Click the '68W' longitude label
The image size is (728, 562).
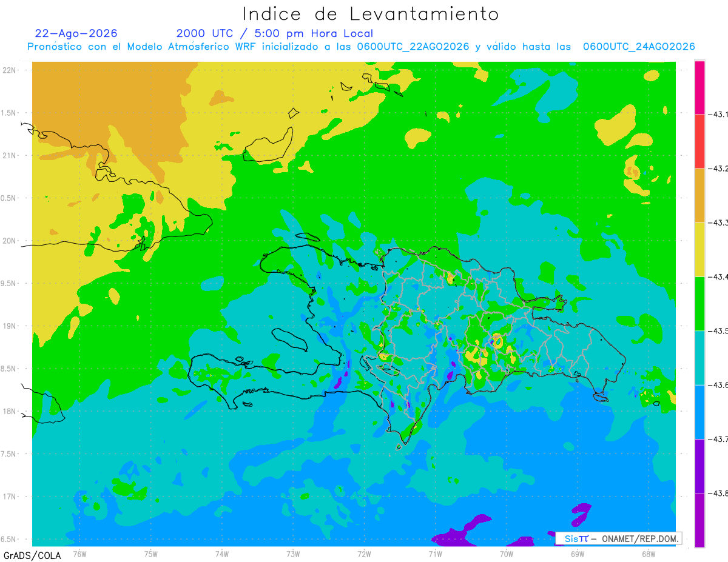[648, 553]
